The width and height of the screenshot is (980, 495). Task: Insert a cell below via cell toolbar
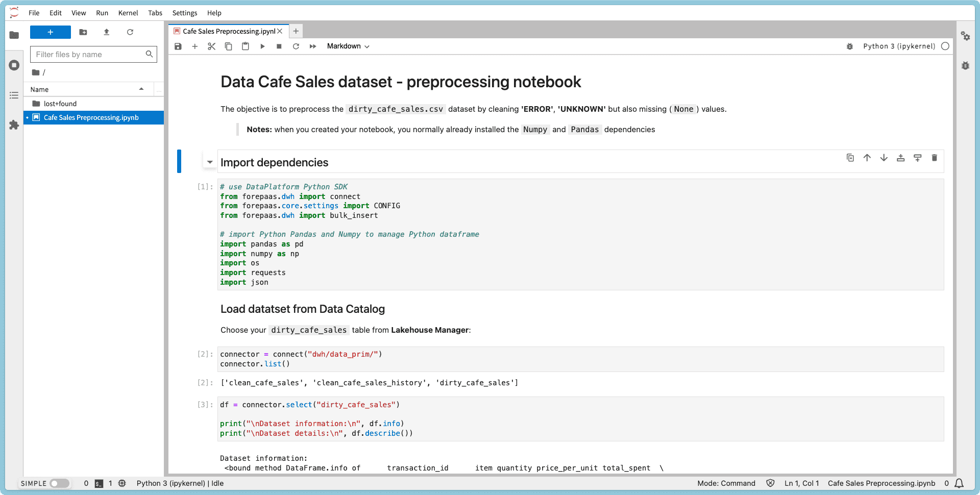(x=918, y=158)
